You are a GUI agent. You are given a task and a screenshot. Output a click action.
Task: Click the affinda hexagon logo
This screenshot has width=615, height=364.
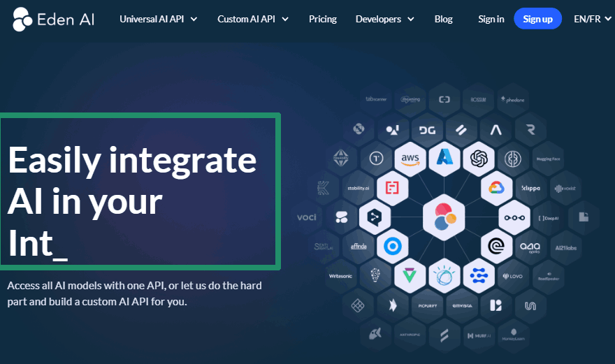click(358, 247)
